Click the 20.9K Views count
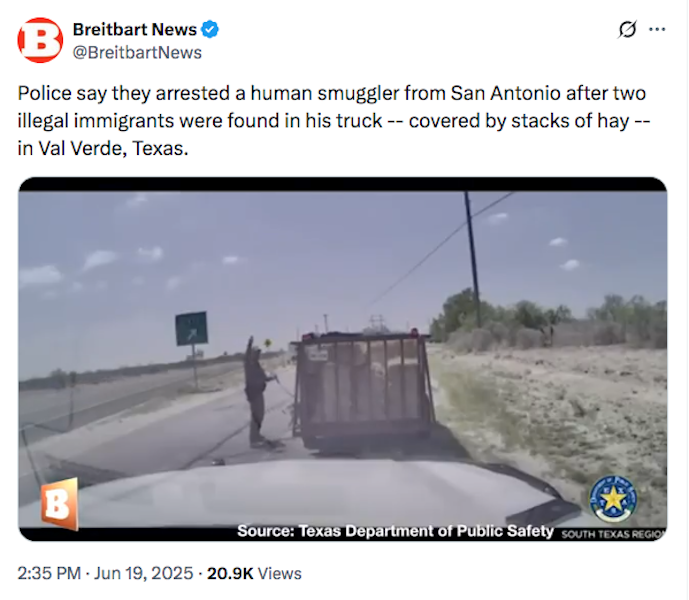This screenshot has width=689, height=600. 254,573
